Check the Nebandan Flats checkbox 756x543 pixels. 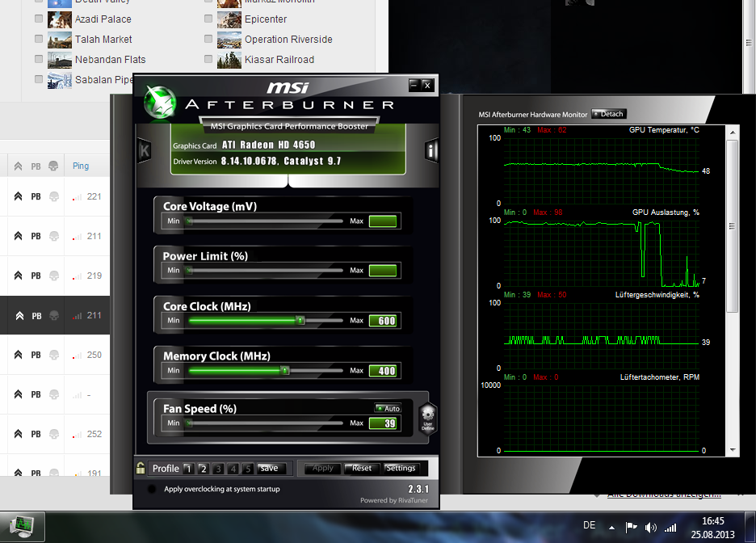coord(39,59)
